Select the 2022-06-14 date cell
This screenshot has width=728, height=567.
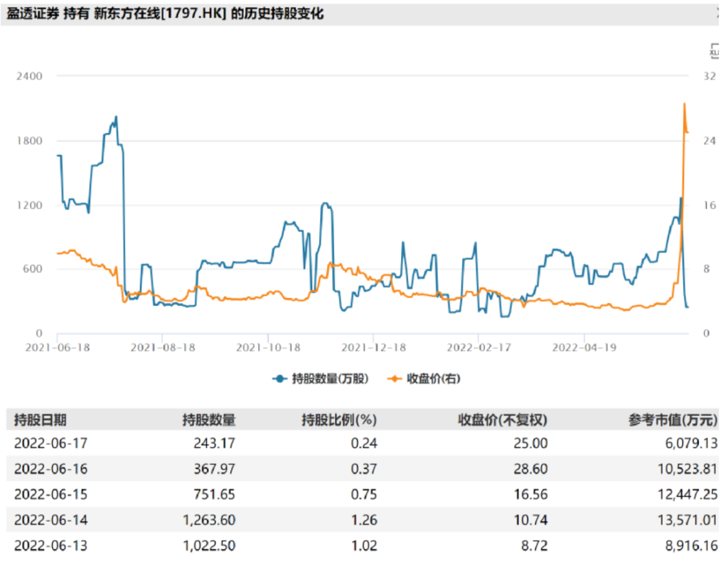[50, 519]
